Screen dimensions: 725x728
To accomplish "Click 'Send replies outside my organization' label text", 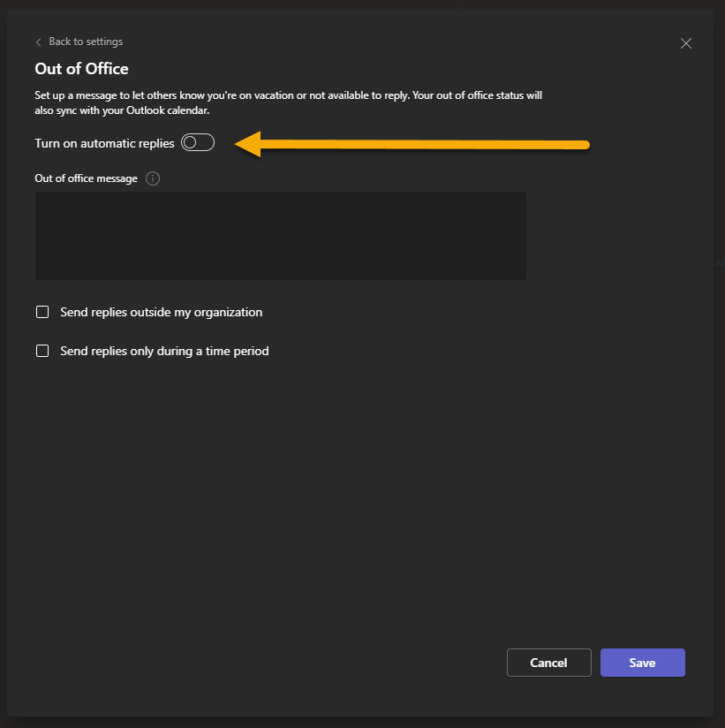I will click(x=161, y=312).
